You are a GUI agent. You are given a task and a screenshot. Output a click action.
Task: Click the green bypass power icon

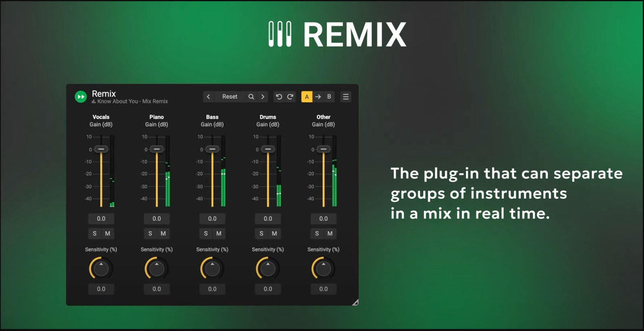[x=81, y=97]
